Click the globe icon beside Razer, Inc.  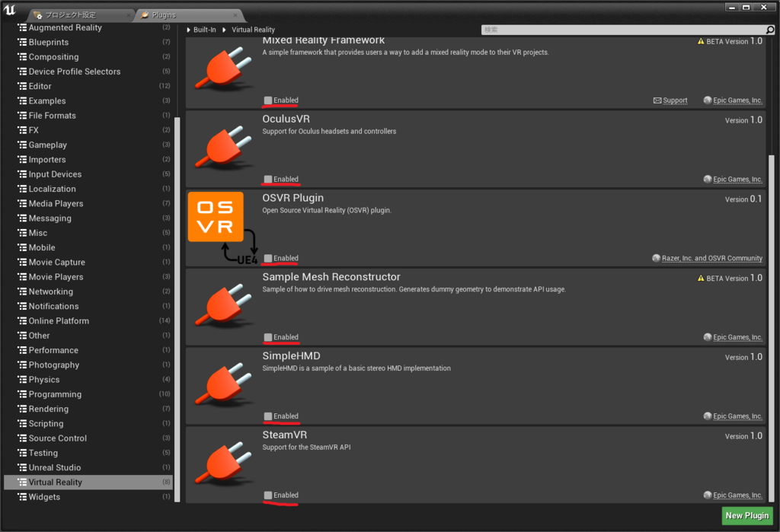(656, 258)
